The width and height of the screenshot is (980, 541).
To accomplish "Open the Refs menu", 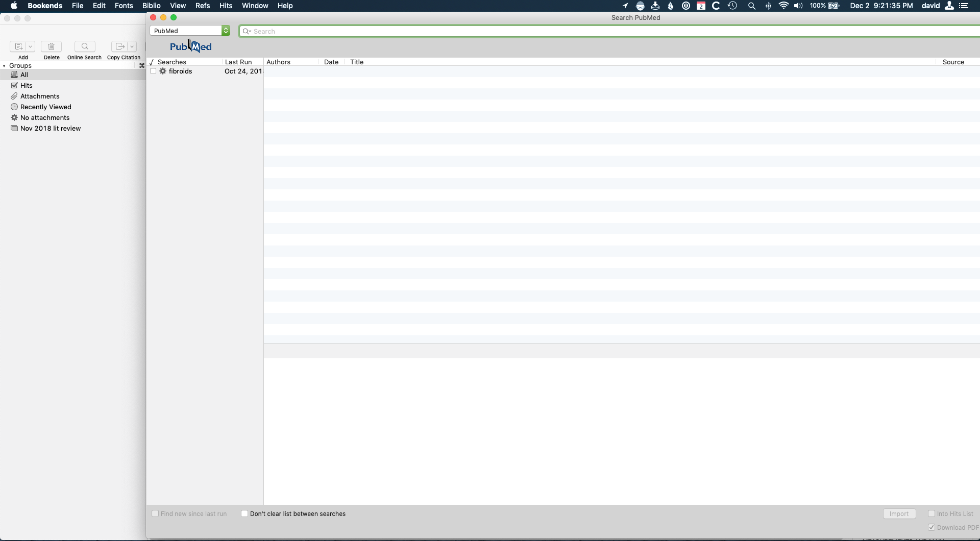I will click(203, 6).
